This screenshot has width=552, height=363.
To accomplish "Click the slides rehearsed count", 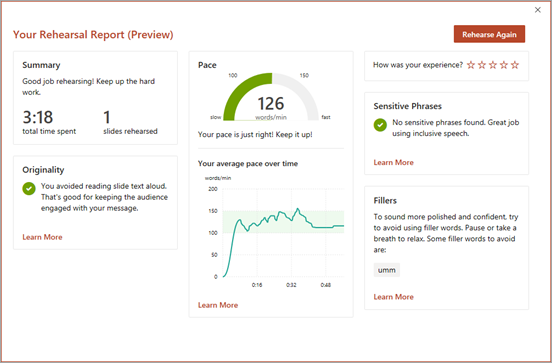I will (107, 117).
